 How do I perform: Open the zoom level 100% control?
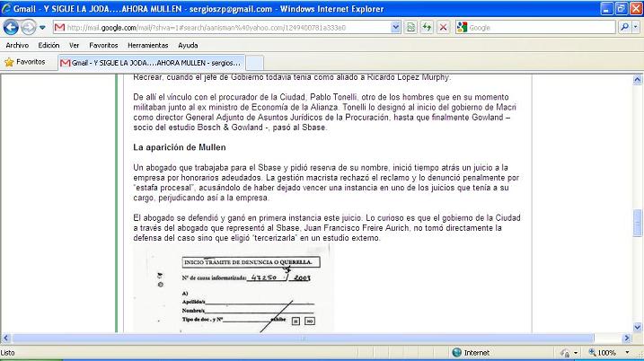(603, 352)
